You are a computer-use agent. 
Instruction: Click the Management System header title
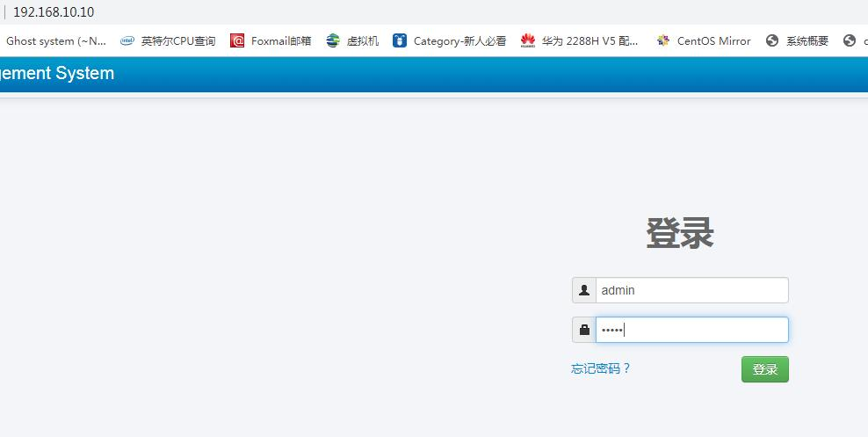(57, 74)
